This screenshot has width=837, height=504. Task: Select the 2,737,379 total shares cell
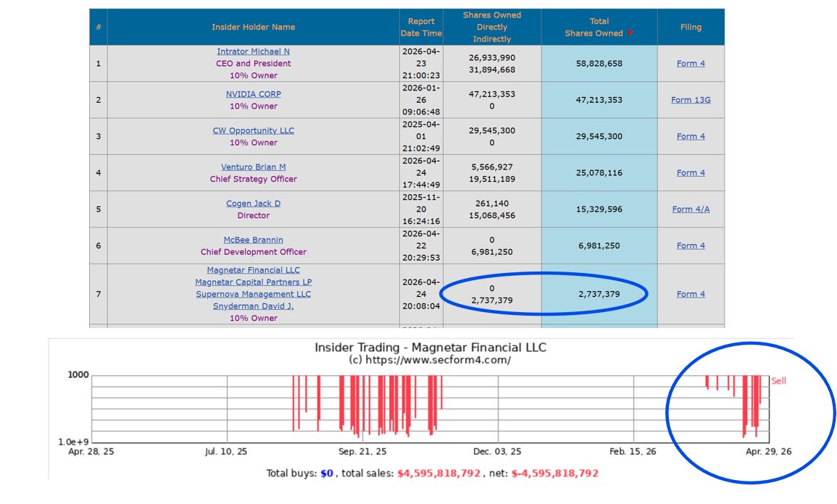point(599,294)
